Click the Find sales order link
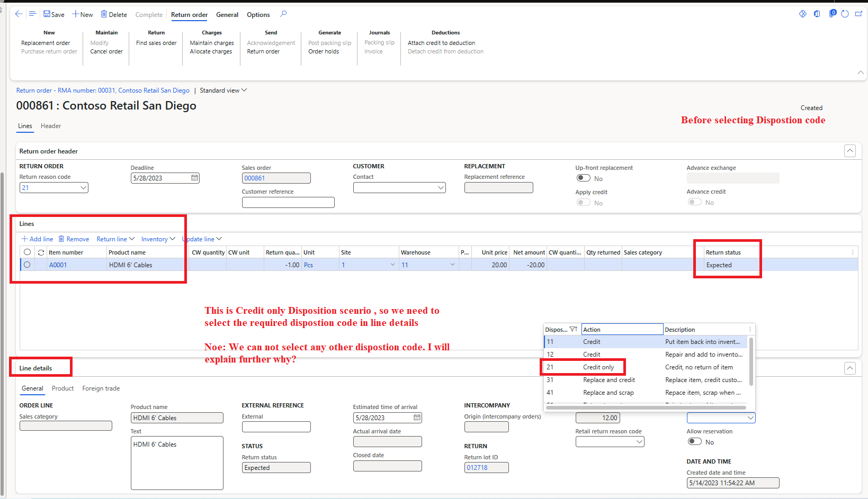 coord(156,43)
